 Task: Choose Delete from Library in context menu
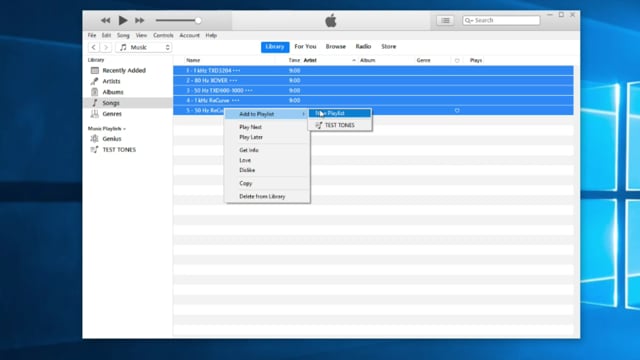coord(262,197)
